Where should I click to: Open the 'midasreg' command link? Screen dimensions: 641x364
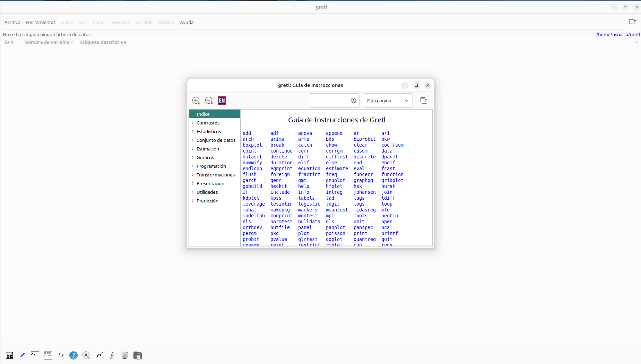click(x=365, y=210)
